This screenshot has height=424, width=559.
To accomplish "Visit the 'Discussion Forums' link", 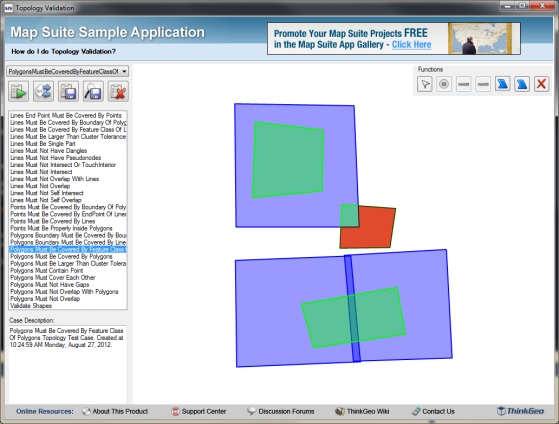I will (x=281, y=412).
